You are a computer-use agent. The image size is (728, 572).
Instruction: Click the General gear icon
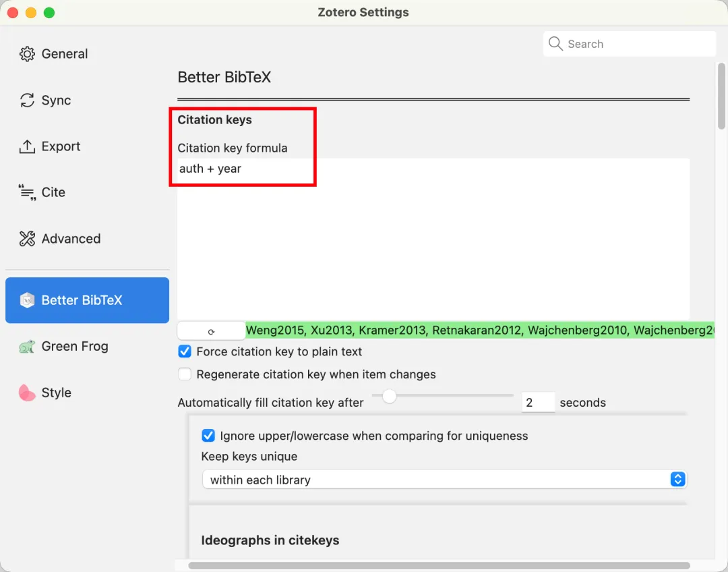(x=27, y=54)
